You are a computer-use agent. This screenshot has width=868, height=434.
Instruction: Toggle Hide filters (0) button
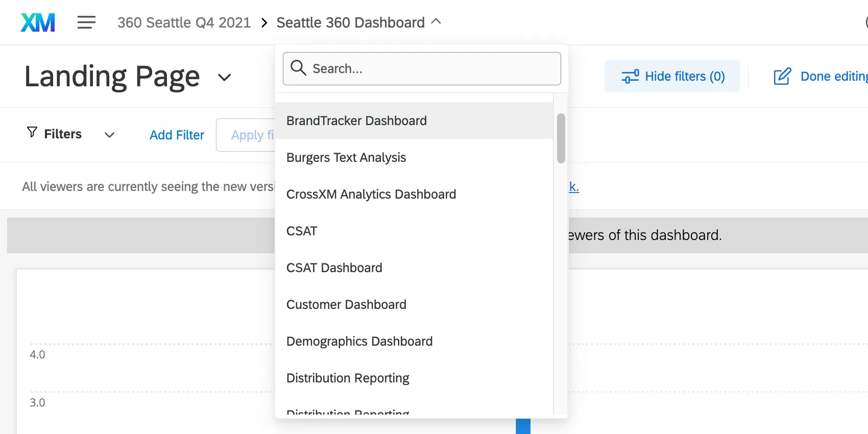(672, 77)
